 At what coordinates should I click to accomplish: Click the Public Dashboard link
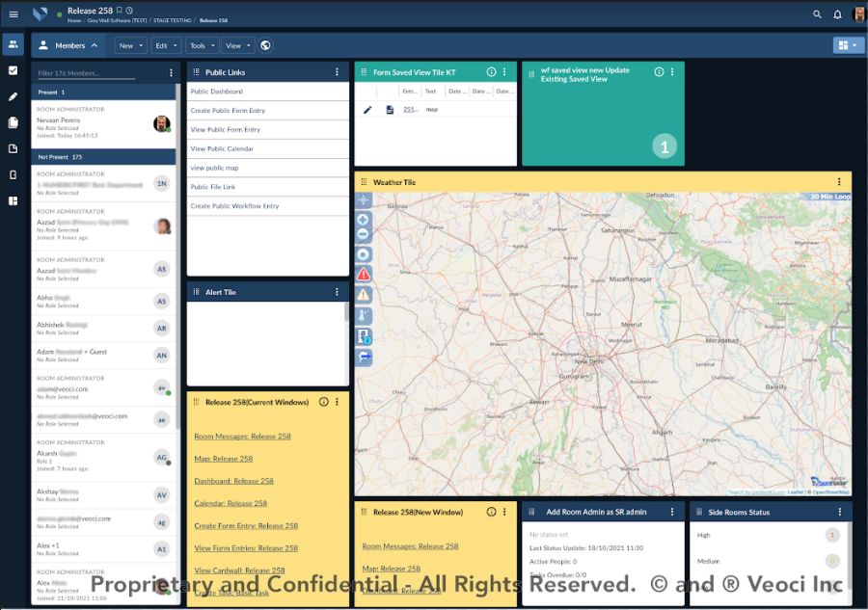coord(217,92)
